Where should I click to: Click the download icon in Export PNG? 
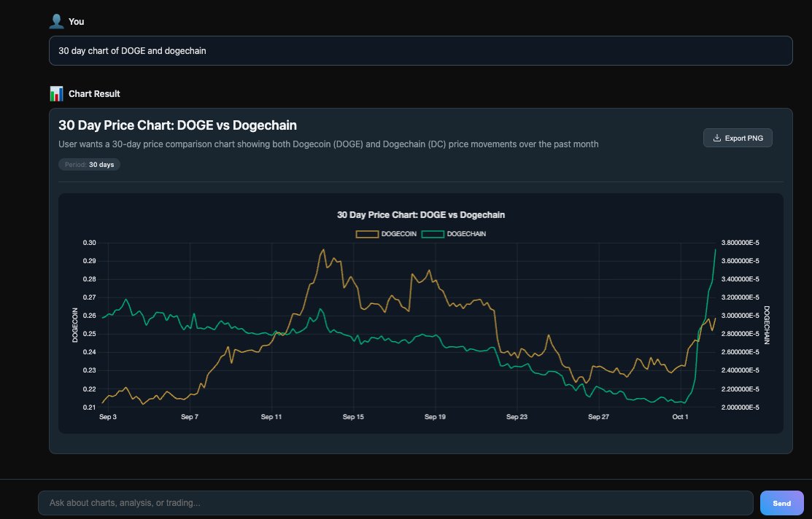717,138
